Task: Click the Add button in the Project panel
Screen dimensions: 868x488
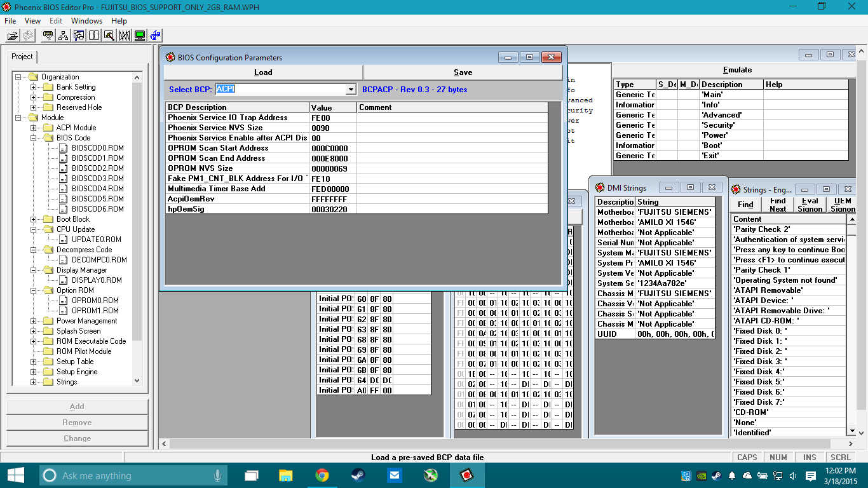Action: point(77,407)
